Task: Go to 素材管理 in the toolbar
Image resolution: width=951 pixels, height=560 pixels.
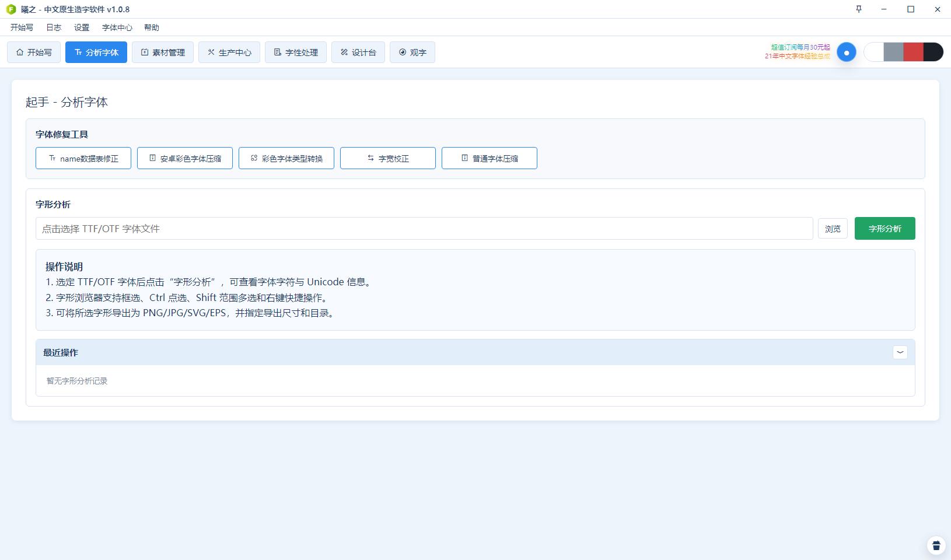Action: 163,52
